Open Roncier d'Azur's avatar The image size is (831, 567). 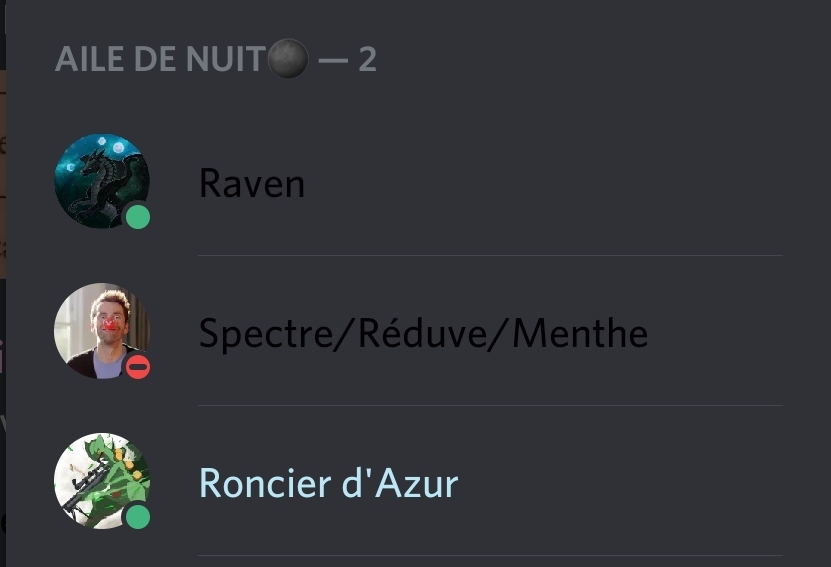click(x=98, y=478)
